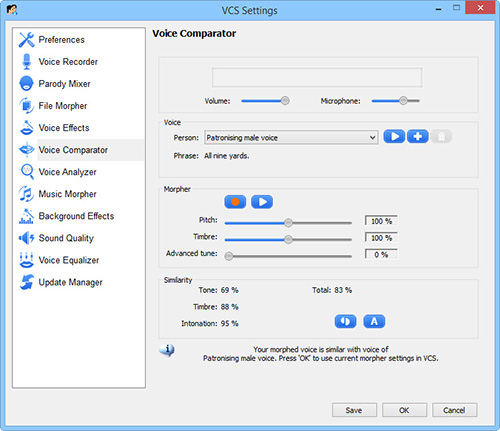500x431 pixels.
Task: Click the compare voices icon in the Similarity section
Action: (x=345, y=321)
